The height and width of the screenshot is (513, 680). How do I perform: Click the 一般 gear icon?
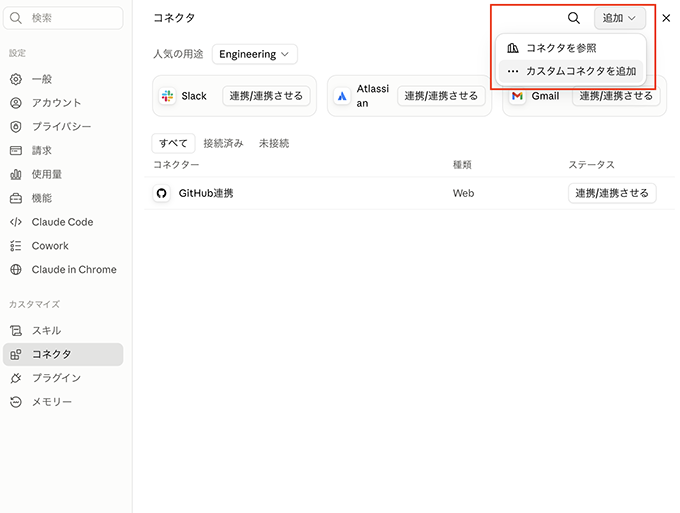(x=16, y=79)
